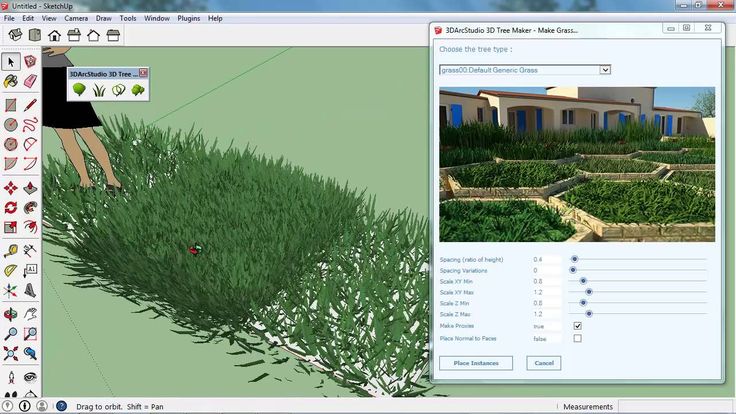Screen dimensions: 736x414
Task: Click the Scale XY Min value field
Action: [x=546, y=282]
